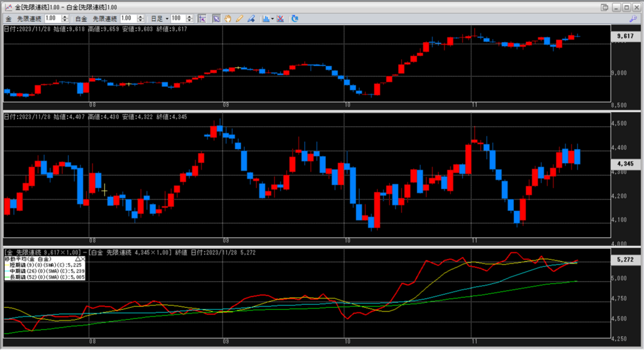Click the 金 symbol label in toolbar
This screenshot has height=350, width=644.
[8, 19]
